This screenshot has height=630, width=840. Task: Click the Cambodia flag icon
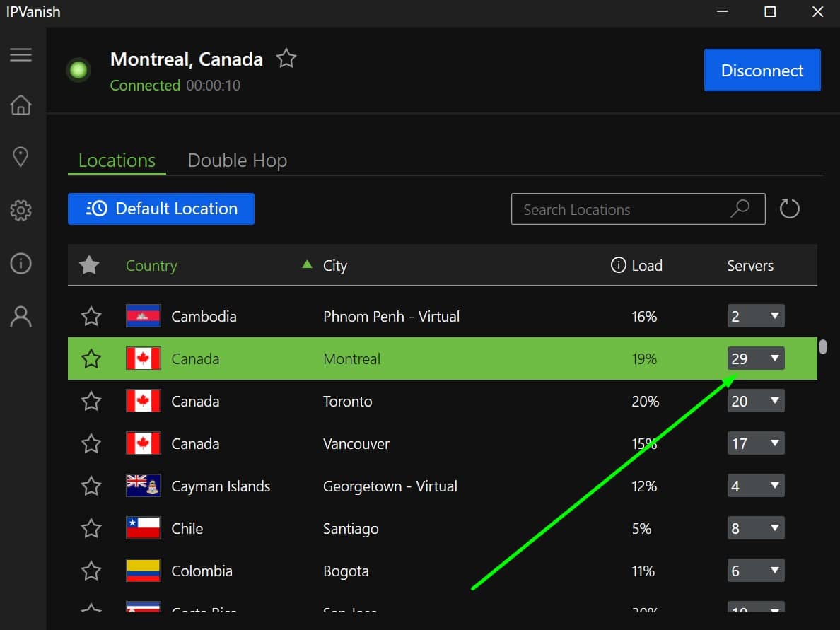pyautogui.click(x=143, y=315)
